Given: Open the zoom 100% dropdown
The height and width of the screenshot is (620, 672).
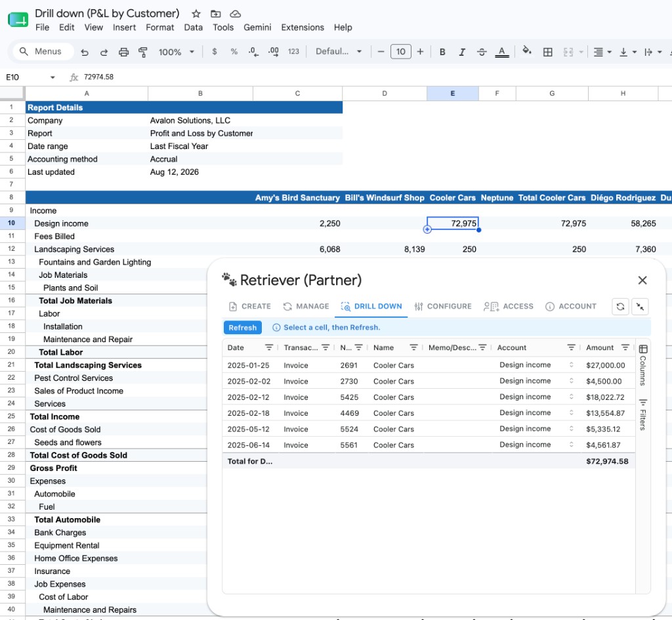Looking at the screenshot, I should [177, 52].
